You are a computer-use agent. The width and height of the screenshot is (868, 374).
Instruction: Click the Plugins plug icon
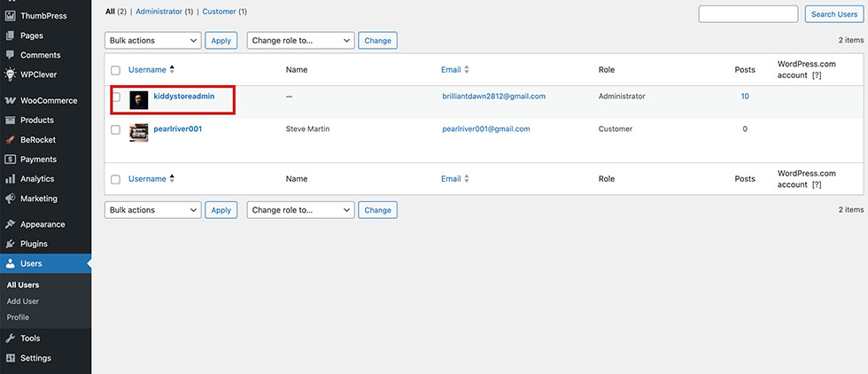pyautogui.click(x=11, y=244)
